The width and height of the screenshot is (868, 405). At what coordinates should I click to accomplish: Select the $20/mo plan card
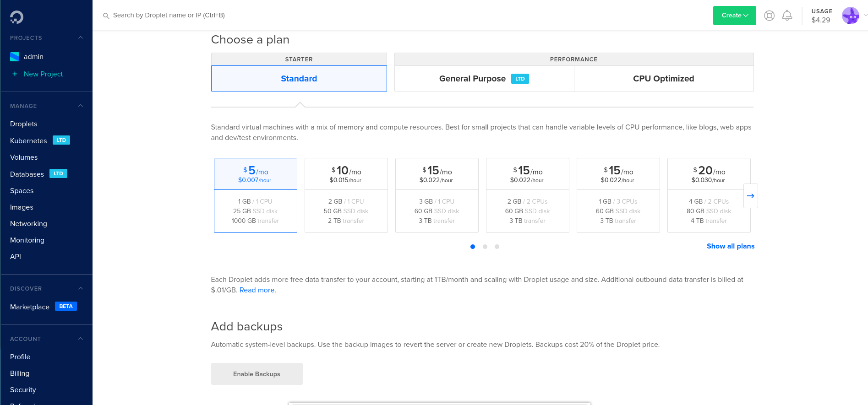click(x=709, y=195)
